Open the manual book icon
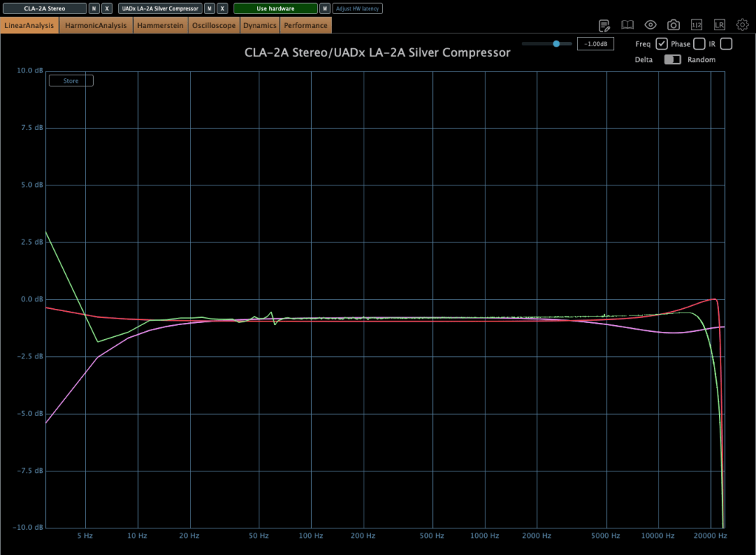This screenshot has width=756, height=555. point(627,25)
